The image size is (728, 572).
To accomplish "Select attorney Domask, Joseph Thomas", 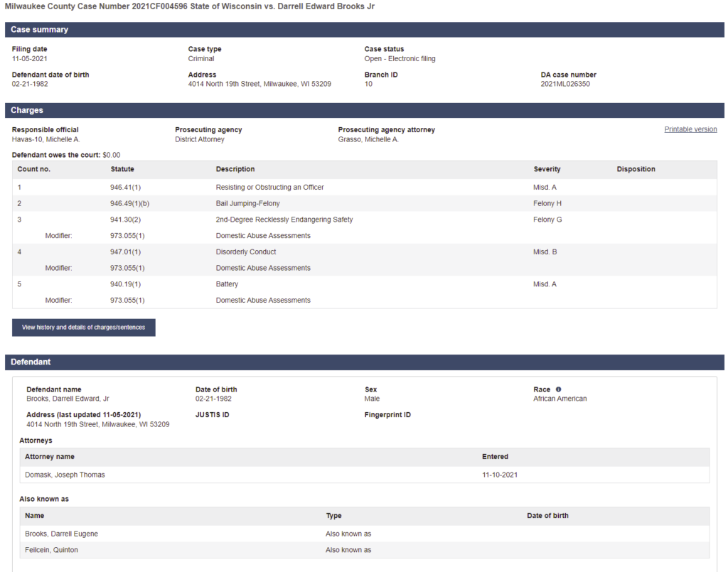I will coord(65,475).
